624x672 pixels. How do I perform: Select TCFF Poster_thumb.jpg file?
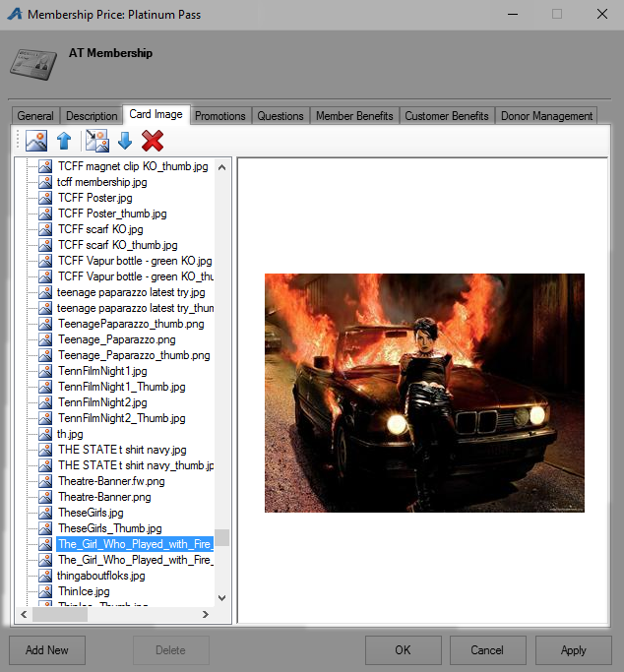112,214
